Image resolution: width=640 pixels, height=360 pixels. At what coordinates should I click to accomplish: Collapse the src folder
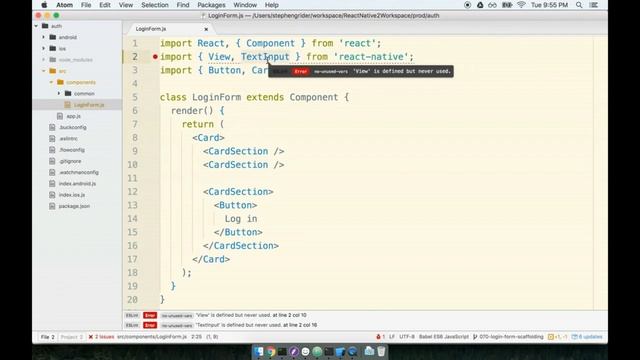pos(44,71)
